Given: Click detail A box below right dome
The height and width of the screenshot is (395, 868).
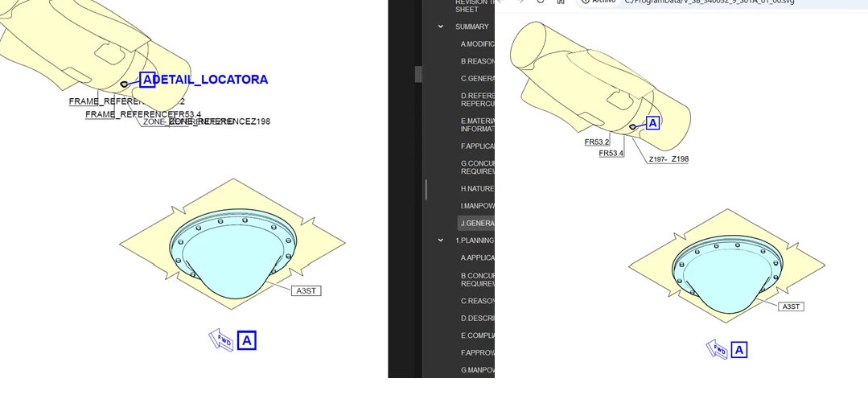Looking at the screenshot, I should (x=739, y=350).
